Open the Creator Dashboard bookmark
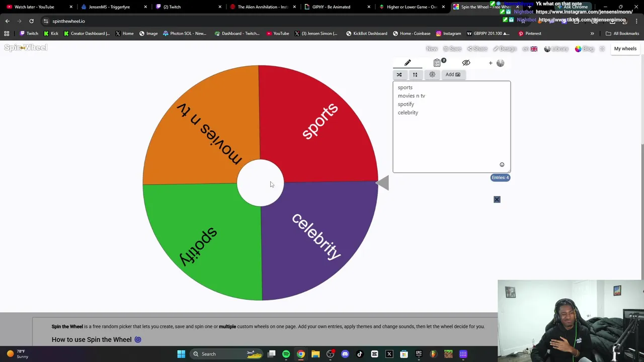The height and width of the screenshot is (362, 644). point(87,34)
